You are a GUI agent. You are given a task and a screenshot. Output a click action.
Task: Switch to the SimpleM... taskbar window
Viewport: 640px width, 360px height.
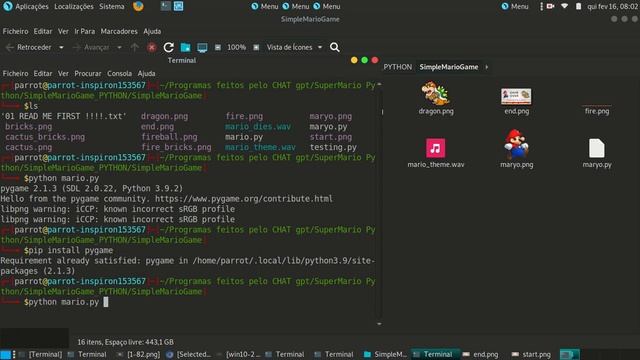[x=385, y=354]
